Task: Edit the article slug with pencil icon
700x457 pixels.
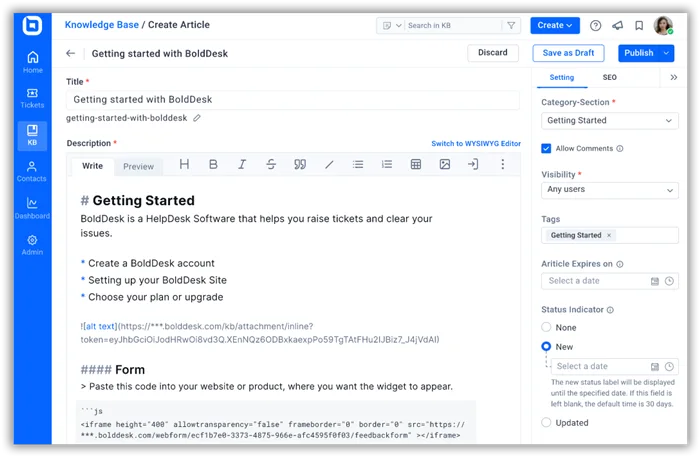Action: point(197,118)
